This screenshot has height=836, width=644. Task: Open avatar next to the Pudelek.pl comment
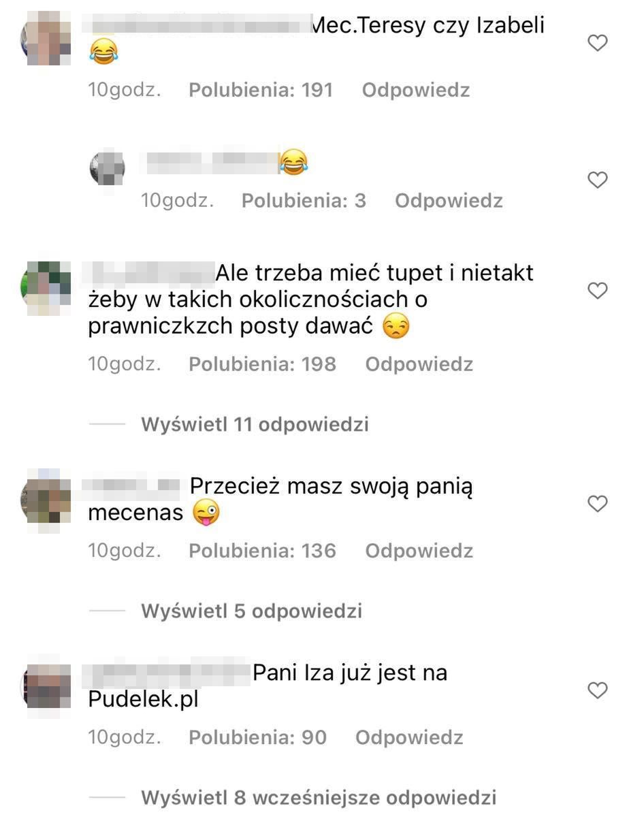[x=46, y=686]
